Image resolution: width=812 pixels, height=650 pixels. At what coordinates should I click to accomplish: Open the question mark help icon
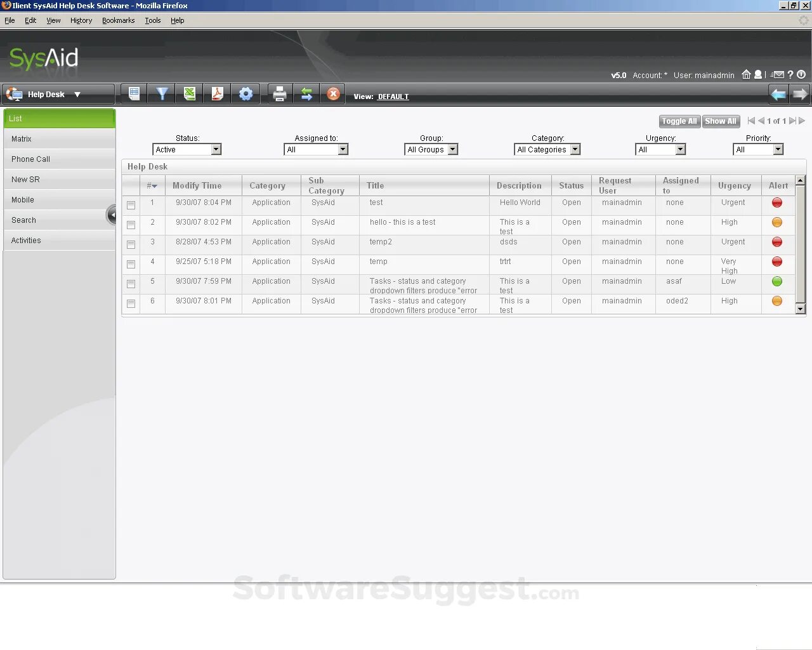(x=790, y=74)
